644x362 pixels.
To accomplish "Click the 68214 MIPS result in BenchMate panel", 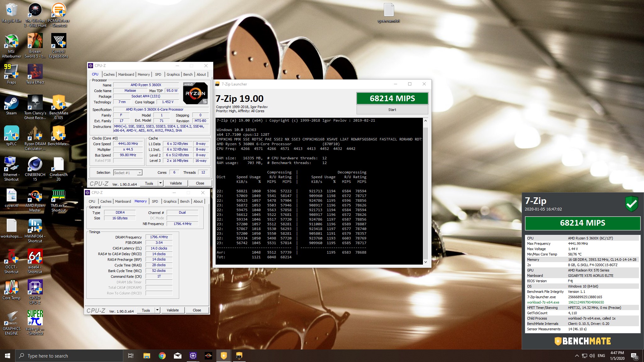I will (x=582, y=223).
